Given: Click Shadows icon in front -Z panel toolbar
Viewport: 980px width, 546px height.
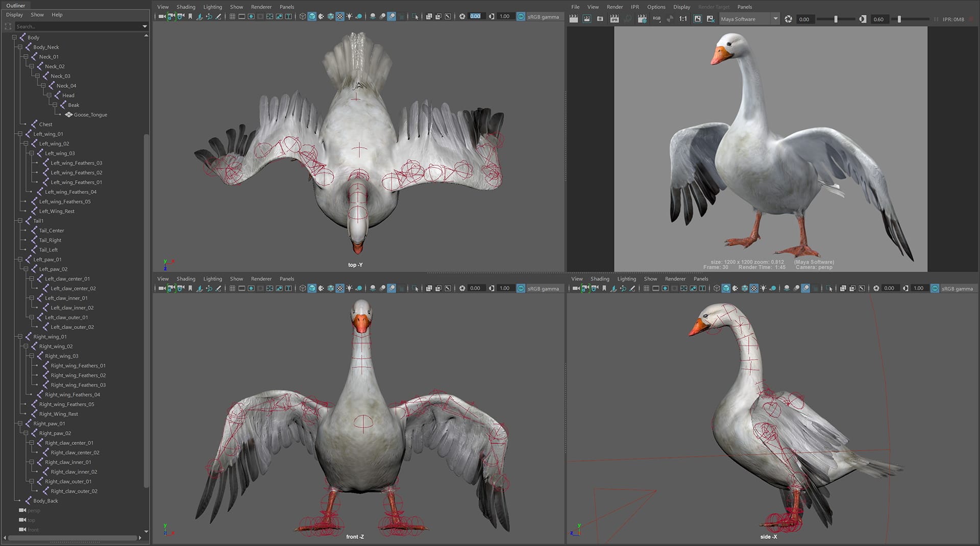Looking at the screenshot, I should point(359,288).
